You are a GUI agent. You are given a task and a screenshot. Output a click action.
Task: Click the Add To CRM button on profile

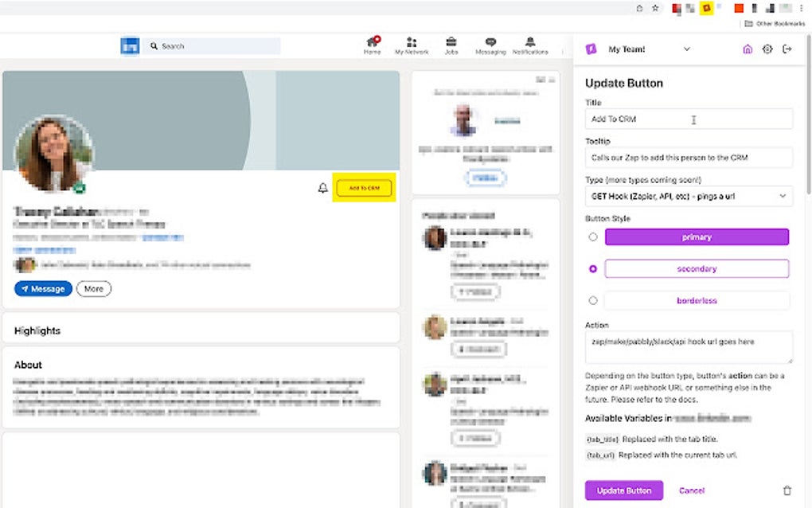pyautogui.click(x=364, y=188)
